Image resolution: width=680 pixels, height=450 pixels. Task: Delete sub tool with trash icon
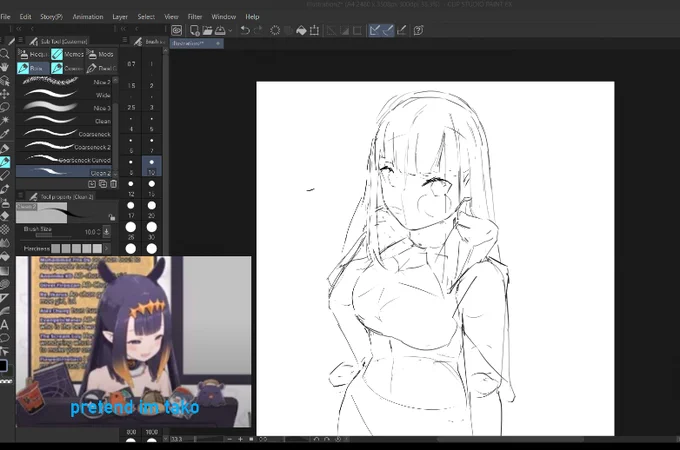point(113,184)
